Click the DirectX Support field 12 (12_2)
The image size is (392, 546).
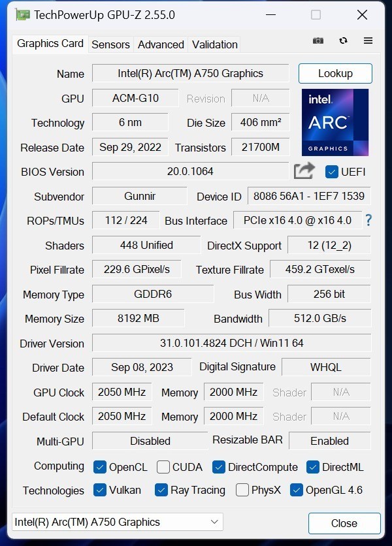329,245
